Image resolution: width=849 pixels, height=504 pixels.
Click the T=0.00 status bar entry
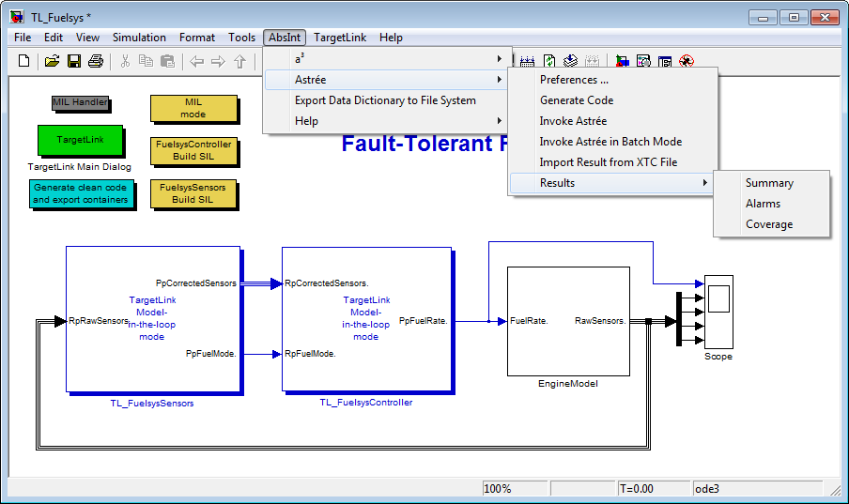pyautogui.click(x=654, y=488)
